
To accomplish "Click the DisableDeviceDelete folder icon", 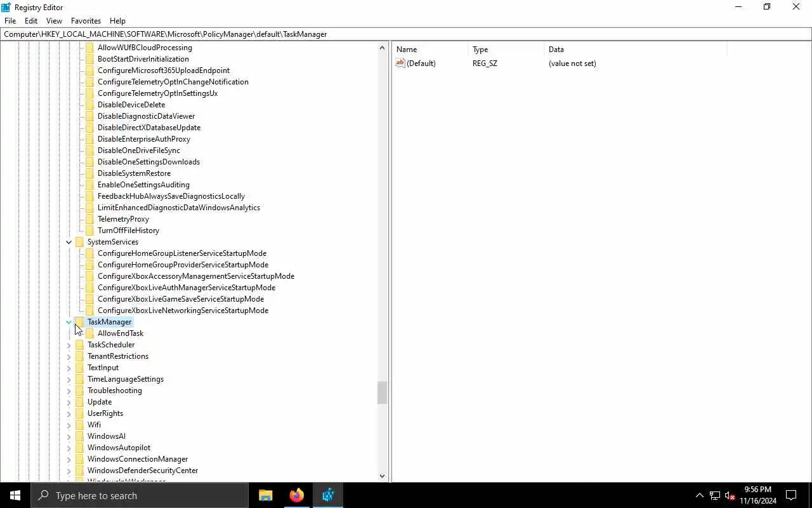I will click(x=89, y=105).
